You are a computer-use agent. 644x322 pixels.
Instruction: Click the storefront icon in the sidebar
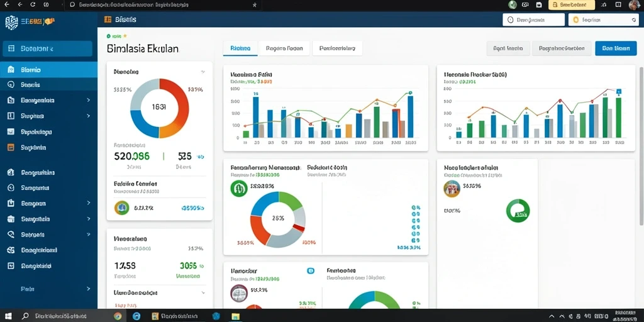[11, 219]
